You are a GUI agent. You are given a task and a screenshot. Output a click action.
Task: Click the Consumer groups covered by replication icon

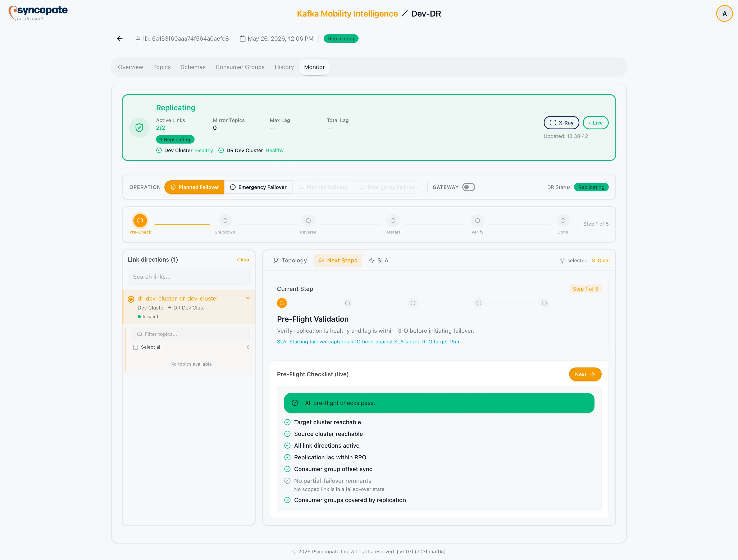click(287, 500)
